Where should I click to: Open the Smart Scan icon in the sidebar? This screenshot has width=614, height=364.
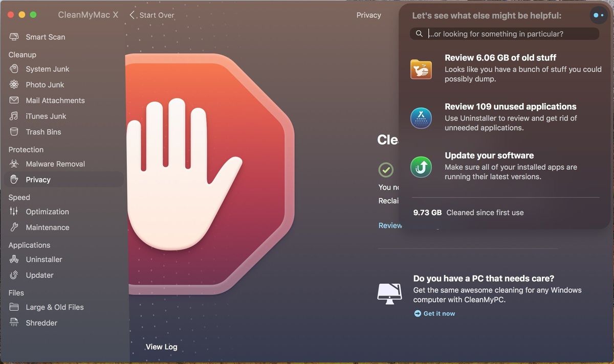click(x=14, y=37)
